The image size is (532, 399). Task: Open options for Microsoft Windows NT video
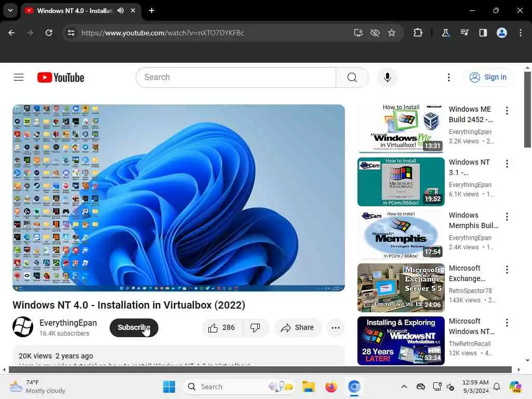click(507, 322)
